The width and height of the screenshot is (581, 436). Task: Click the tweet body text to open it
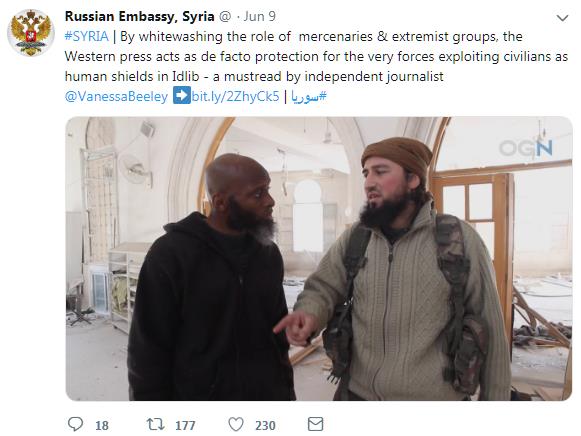(316, 56)
